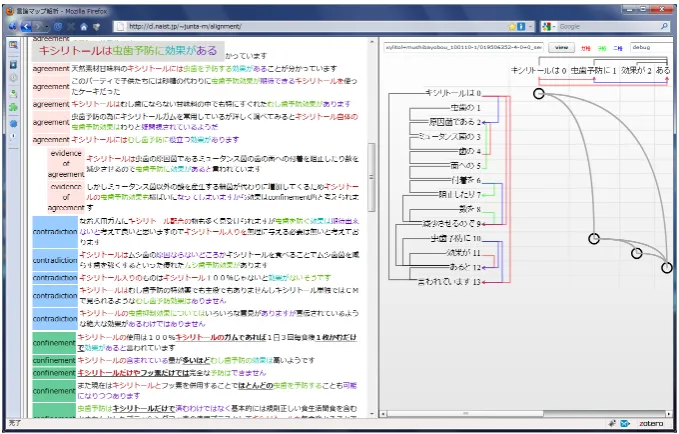Viewport: 679px width, 434px height.
Task: Click left pane scrollbar up arrow
Action: coord(372,42)
